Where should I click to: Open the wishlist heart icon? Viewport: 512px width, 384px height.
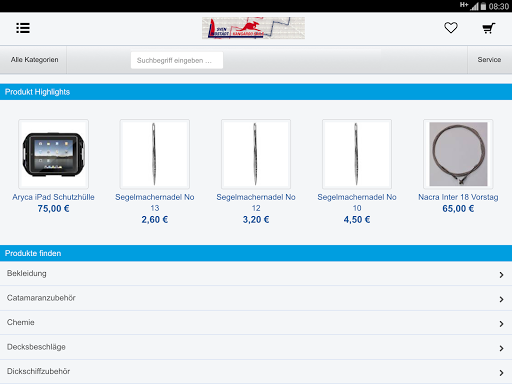pyautogui.click(x=451, y=28)
